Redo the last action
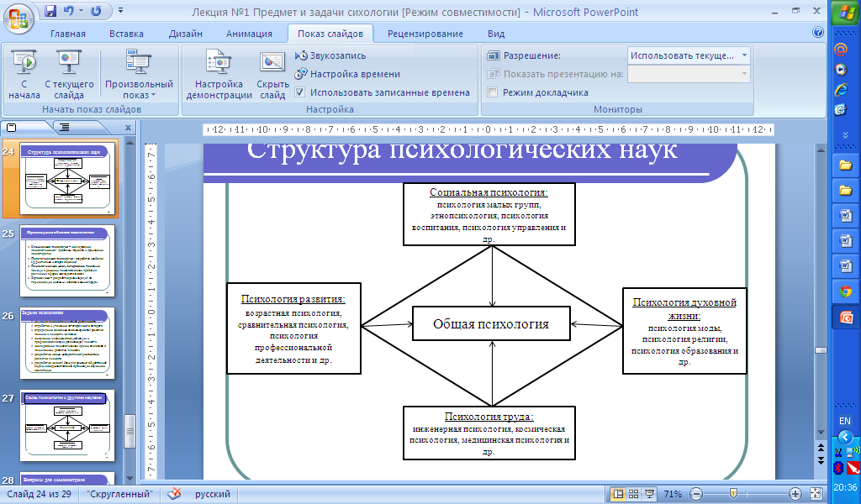 pyautogui.click(x=96, y=10)
